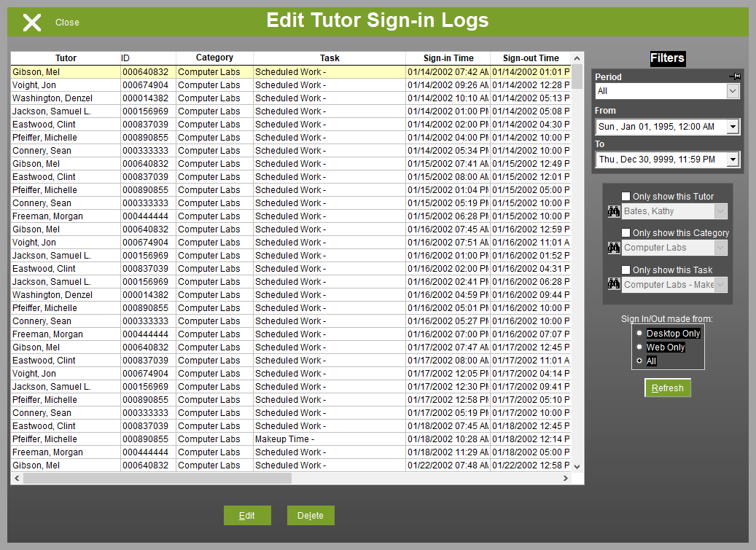Select sign-out time 01/17/2002 09:41 cell

(x=530, y=387)
